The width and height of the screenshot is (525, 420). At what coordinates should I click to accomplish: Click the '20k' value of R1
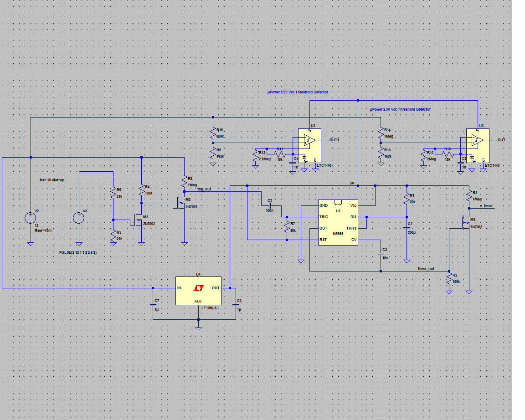point(412,202)
